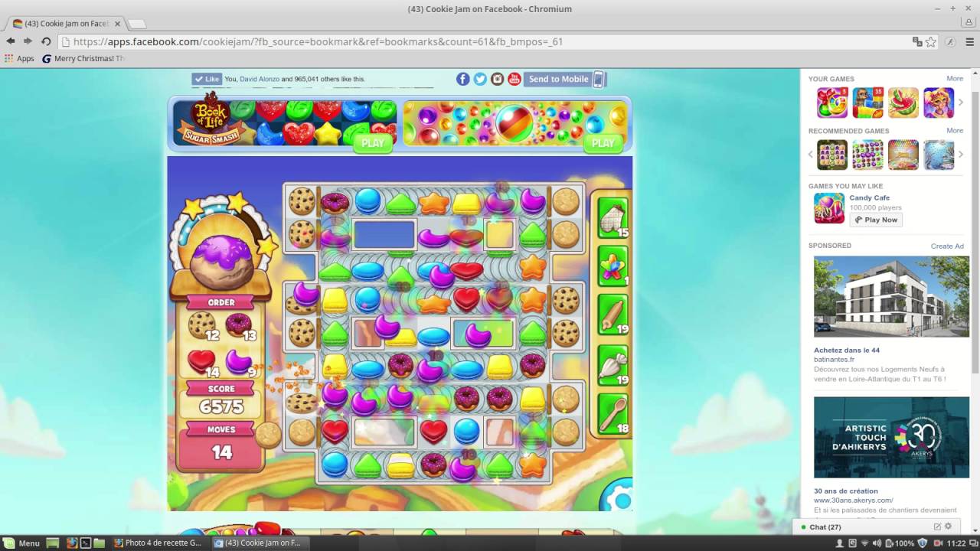Open the fourth Your Games girl thumbnail
The width and height of the screenshot is (980, 551).
click(939, 103)
